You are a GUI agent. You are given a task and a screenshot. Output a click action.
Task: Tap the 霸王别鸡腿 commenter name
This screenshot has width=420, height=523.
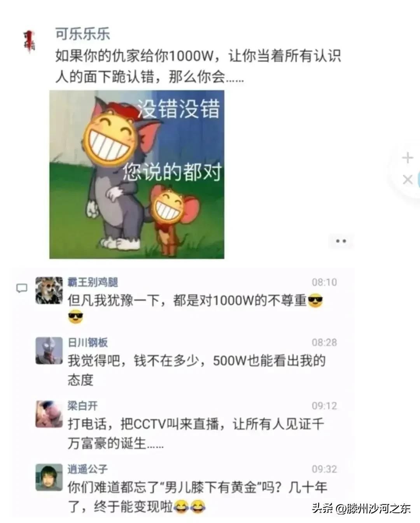point(93,282)
